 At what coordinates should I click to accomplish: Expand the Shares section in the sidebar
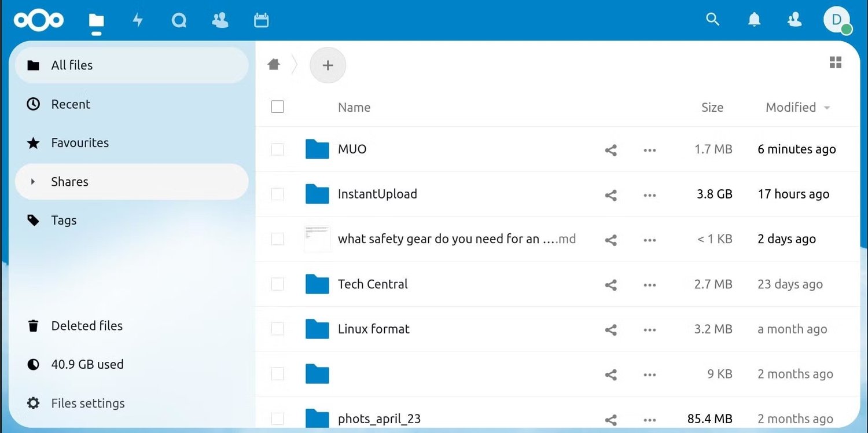[x=33, y=181]
